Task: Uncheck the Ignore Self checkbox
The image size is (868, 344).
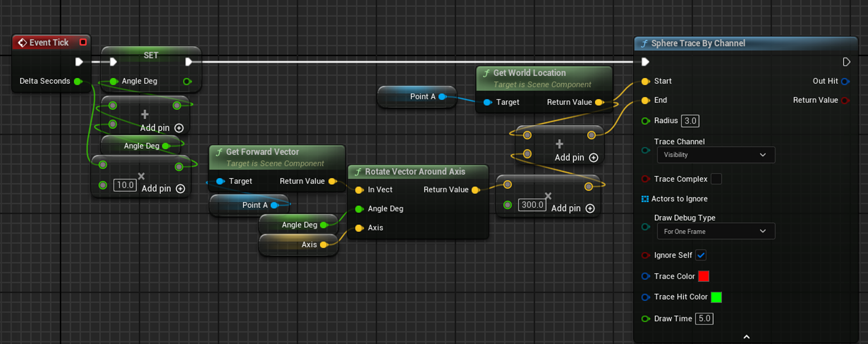Action: tap(701, 255)
